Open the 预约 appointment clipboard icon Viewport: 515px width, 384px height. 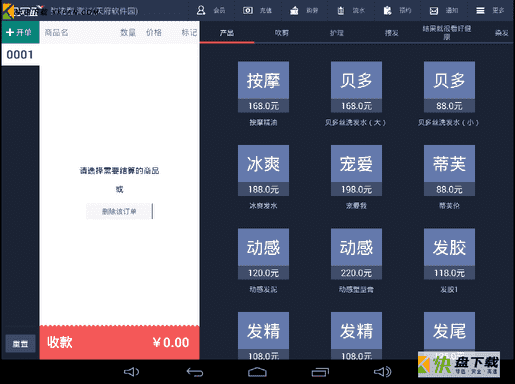point(387,10)
